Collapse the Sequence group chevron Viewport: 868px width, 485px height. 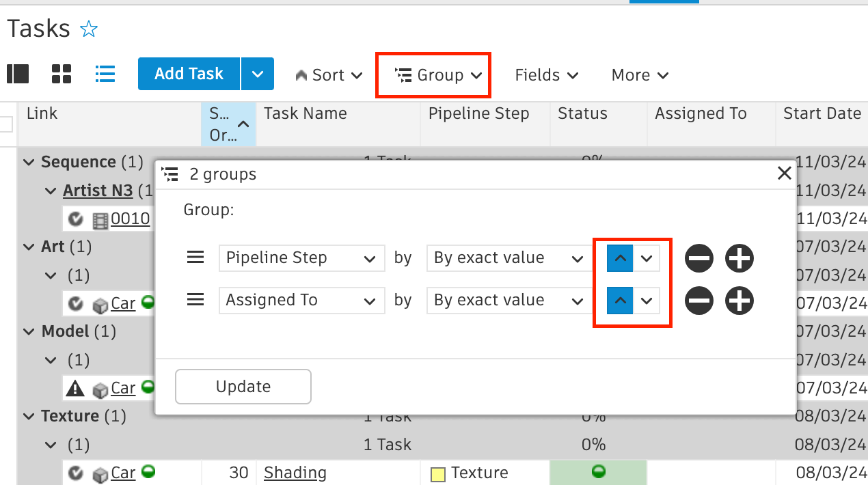click(x=28, y=162)
